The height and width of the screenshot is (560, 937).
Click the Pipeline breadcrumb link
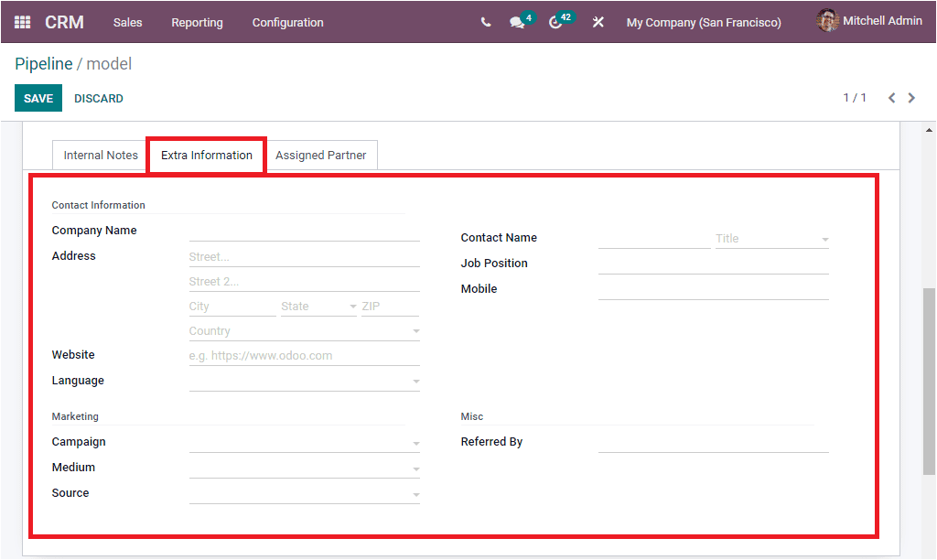point(44,64)
